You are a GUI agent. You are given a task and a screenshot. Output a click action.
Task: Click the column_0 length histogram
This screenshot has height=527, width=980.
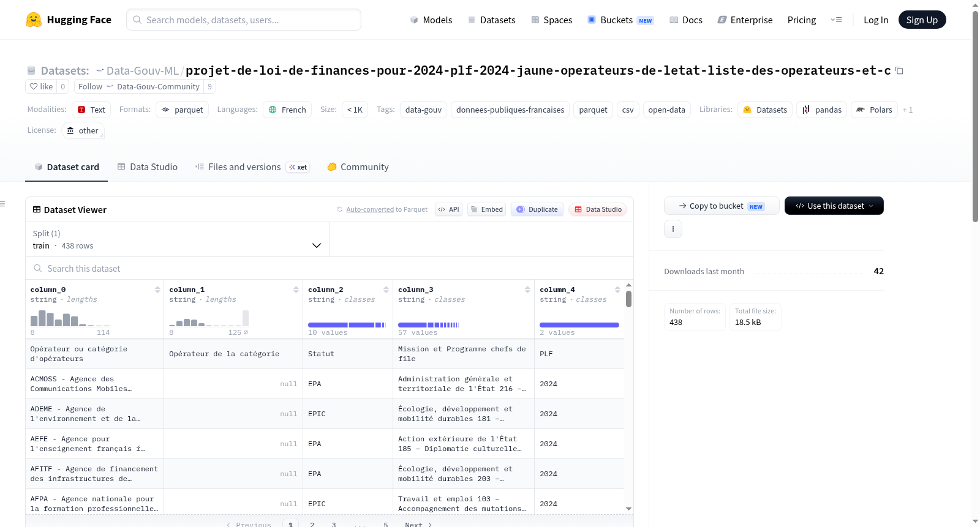point(70,318)
